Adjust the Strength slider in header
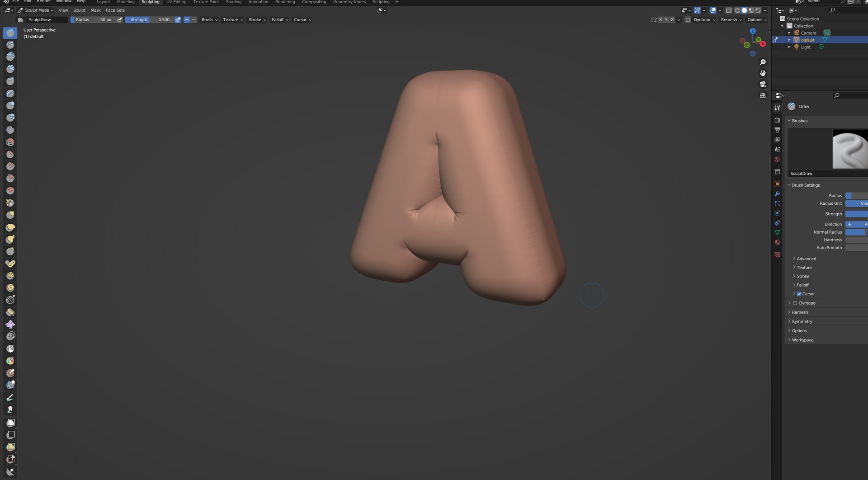The image size is (868, 480). tap(150, 20)
